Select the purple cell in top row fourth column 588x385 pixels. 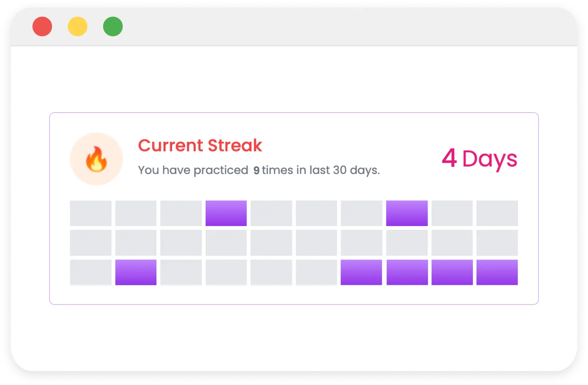click(226, 213)
